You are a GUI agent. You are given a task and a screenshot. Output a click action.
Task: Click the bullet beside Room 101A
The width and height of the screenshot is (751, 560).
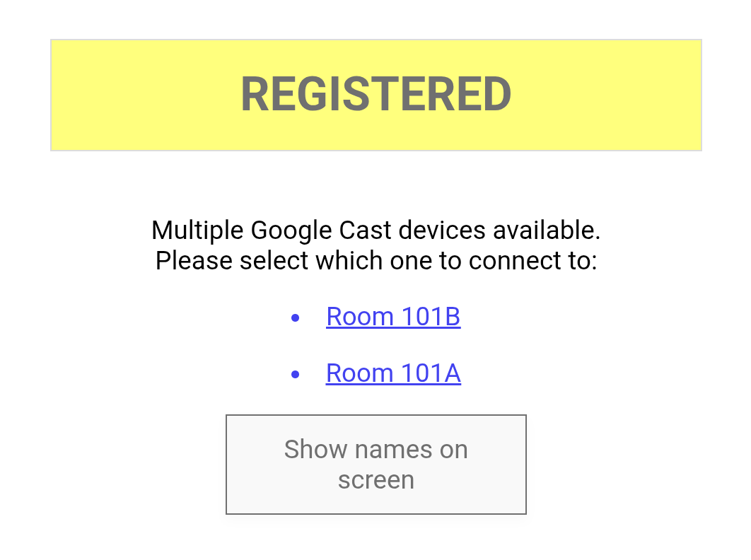pyautogui.click(x=296, y=374)
